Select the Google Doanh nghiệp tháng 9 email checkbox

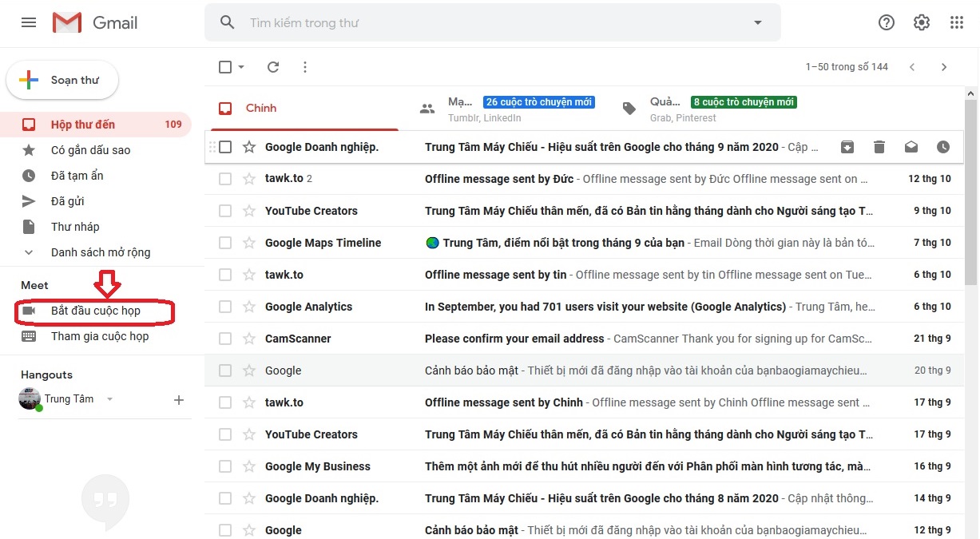[x=225, y=147]
